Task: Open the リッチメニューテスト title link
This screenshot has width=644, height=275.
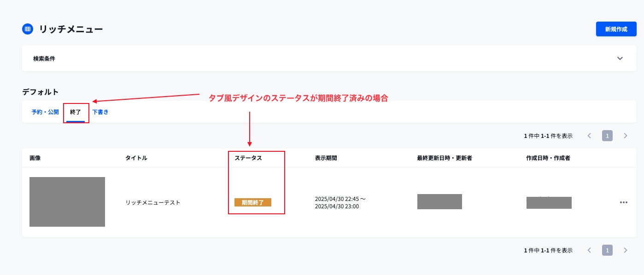Action: click(153, 201)
